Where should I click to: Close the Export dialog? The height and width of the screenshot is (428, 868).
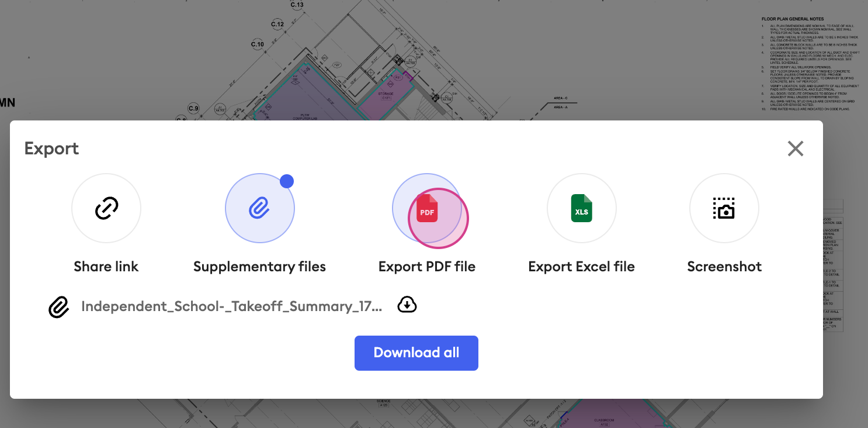pos(796,149)
